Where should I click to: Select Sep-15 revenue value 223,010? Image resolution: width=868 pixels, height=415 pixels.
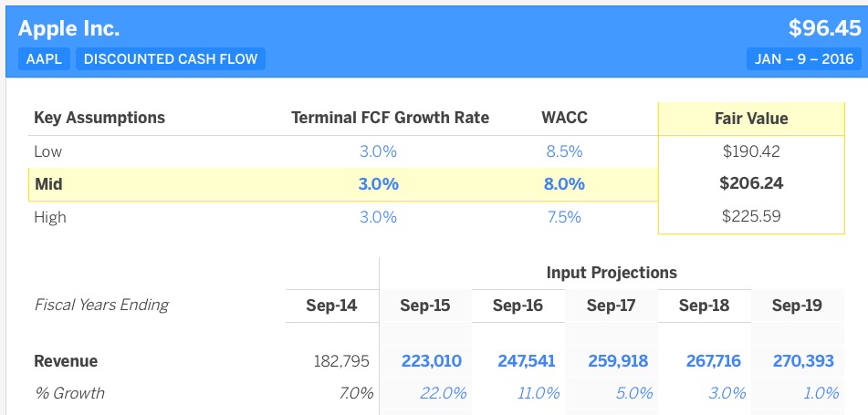click(431, 361)
